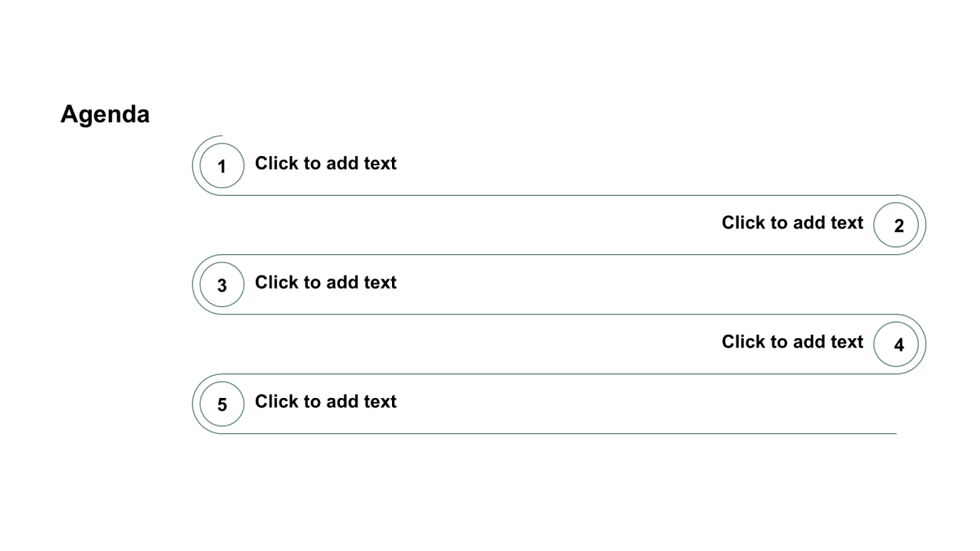Click the outer arc around circle 4
Image resolution: width=980 pixels, height=551 pixels.
[x=926, y=344]
